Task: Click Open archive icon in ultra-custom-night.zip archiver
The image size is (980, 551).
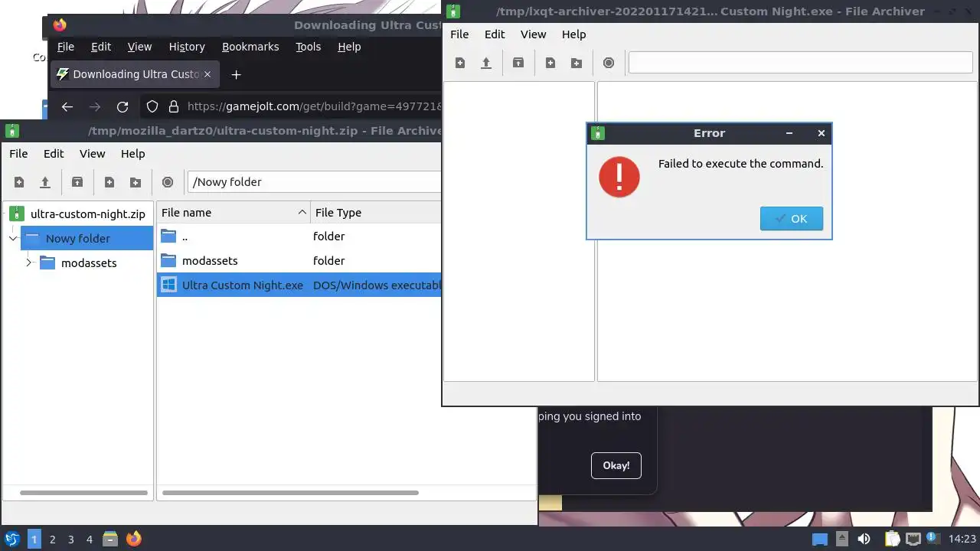Action: pyautogui.click(x=45, y=182)
